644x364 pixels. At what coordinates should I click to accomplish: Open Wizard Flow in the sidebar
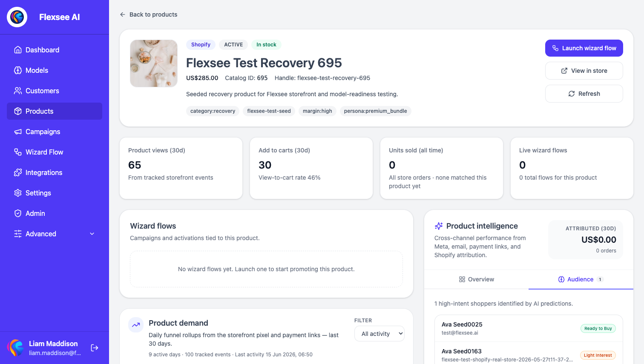pos(55,152)
